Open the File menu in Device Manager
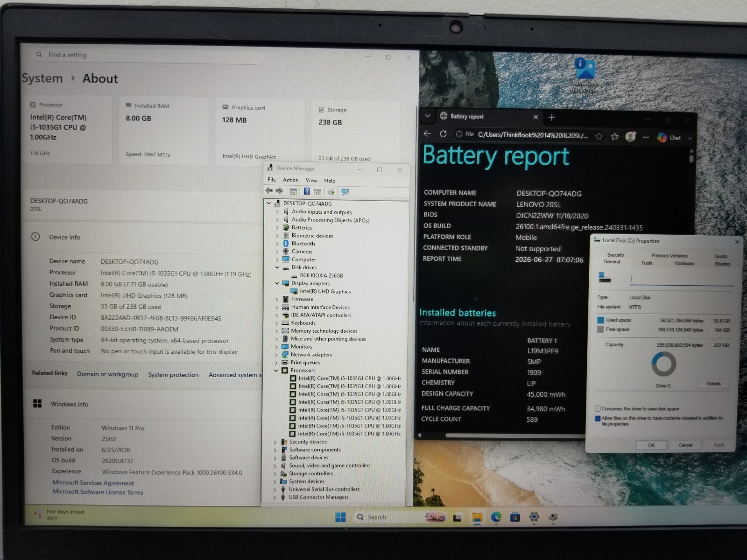The width and height of the screenshot is (747, 560). 272,180
